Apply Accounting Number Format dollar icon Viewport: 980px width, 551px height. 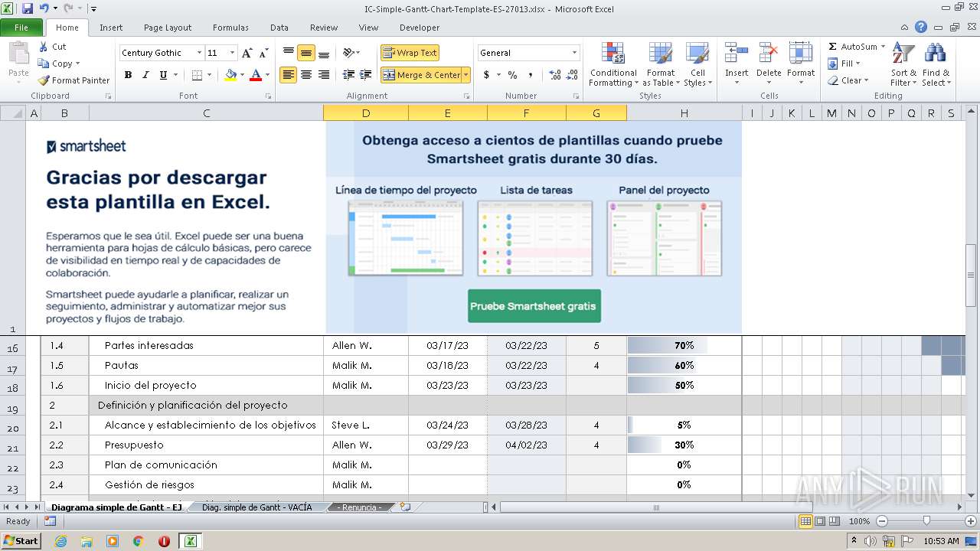(486, 75)
